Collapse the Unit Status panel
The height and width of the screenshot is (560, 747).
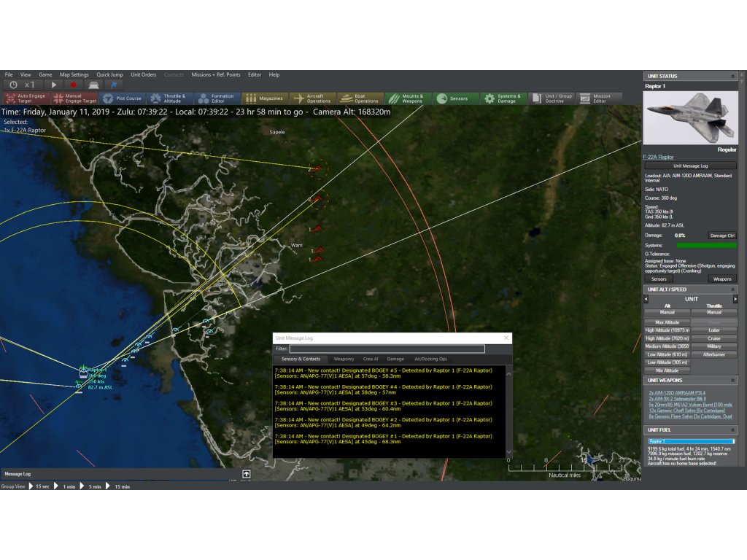(732, 76)
